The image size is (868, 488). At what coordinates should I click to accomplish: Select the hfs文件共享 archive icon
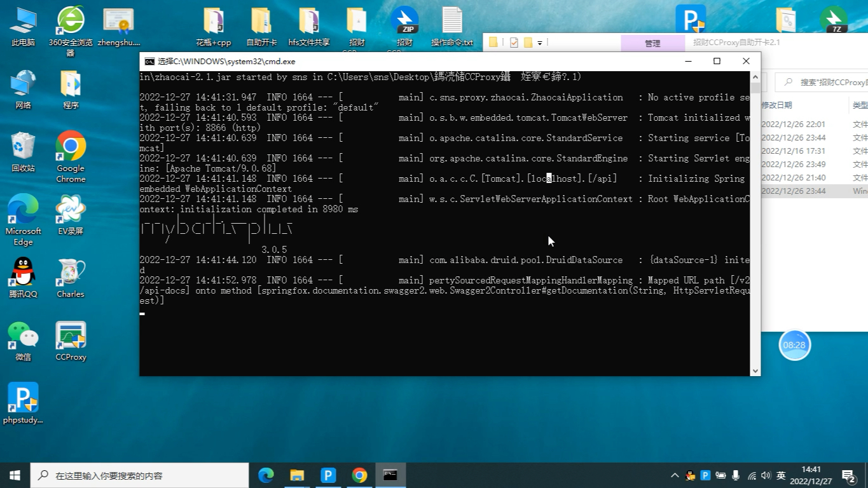coord(309,27)
